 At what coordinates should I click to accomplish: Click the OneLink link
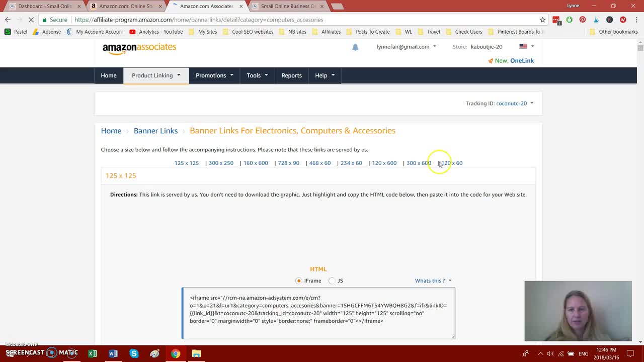point(522,60)
